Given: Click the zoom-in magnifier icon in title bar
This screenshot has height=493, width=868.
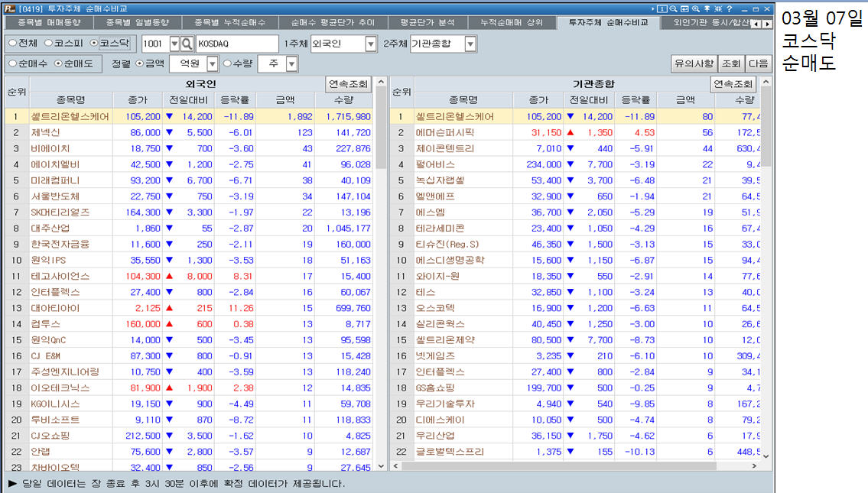Looking at the screenshot, I should point(696,8).
